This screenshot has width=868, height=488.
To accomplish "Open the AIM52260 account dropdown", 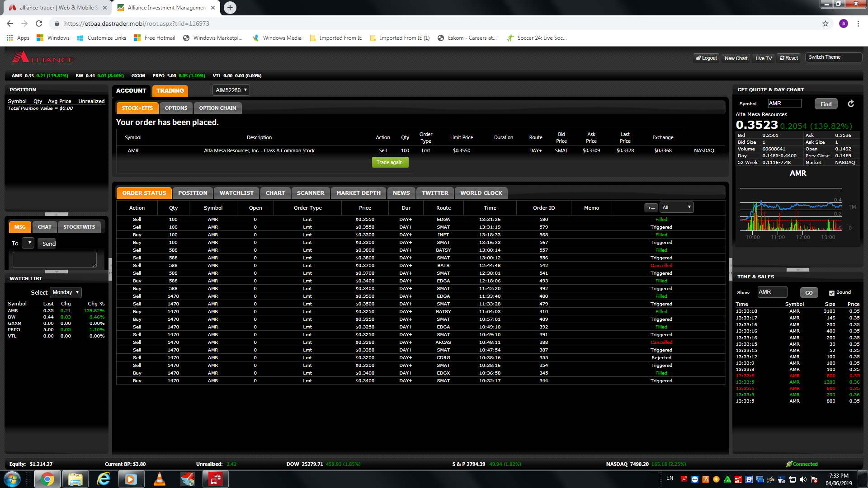I will [x=231, y=90].
